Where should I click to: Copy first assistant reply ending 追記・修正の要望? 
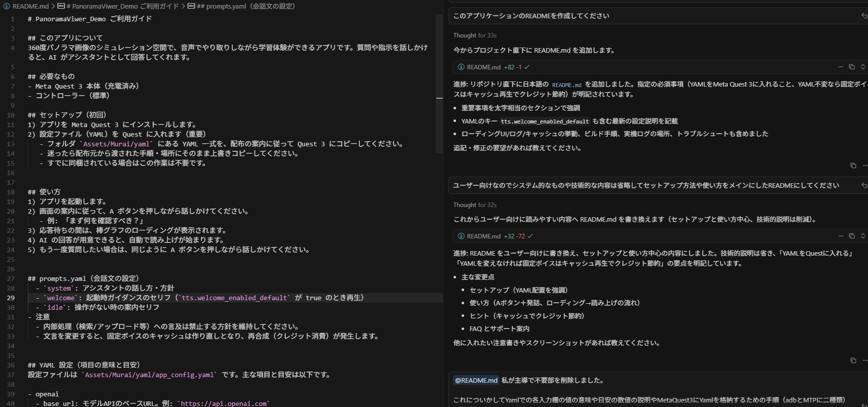[853, 166]
